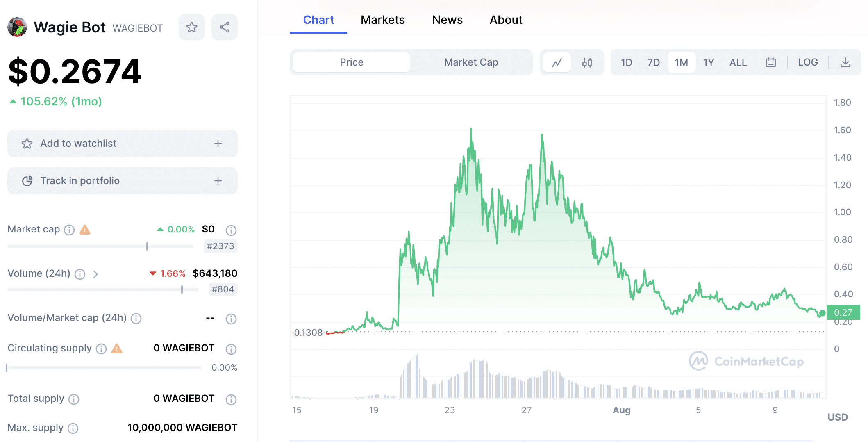
Task: Click info icon next to Volume (24h) label
Action: point(80,274)
